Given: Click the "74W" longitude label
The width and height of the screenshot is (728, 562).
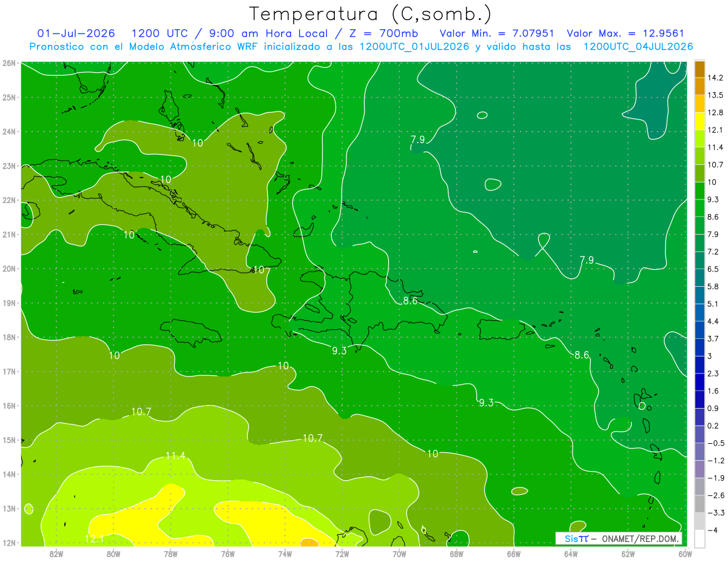Looking at the screenshot, I should [285, 554].
